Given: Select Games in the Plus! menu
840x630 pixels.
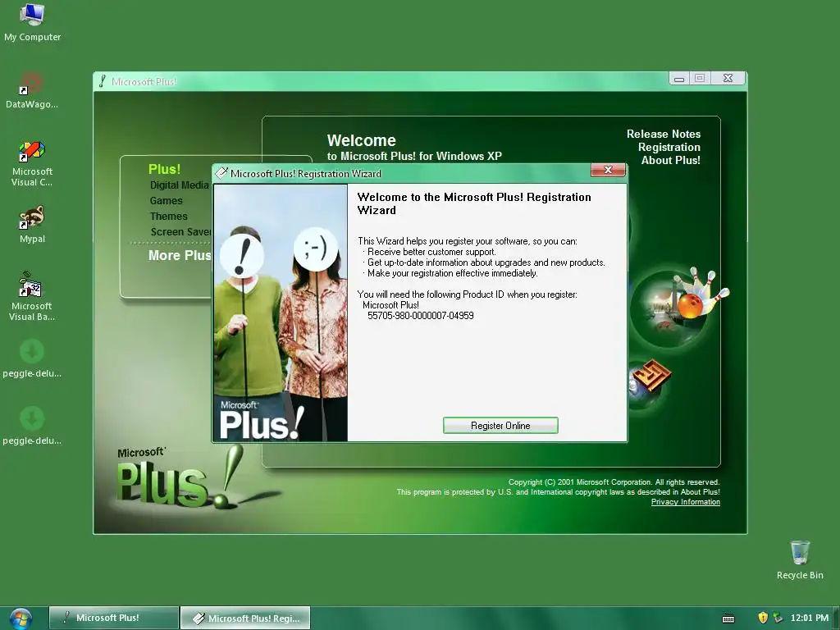Looking at the screenshot, I should pyautogui.click(x=166, y=200).
